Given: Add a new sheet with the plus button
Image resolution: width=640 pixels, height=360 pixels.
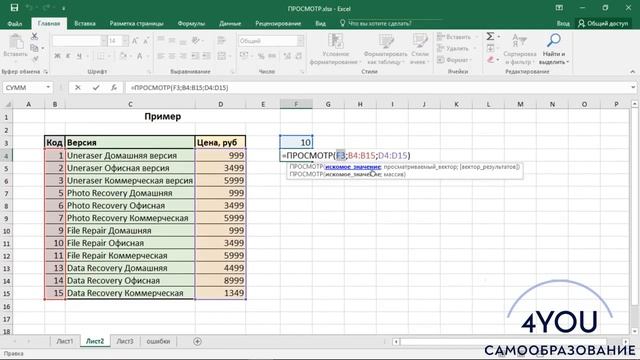Looking at the screenshot, I should (x=197, y=341).
